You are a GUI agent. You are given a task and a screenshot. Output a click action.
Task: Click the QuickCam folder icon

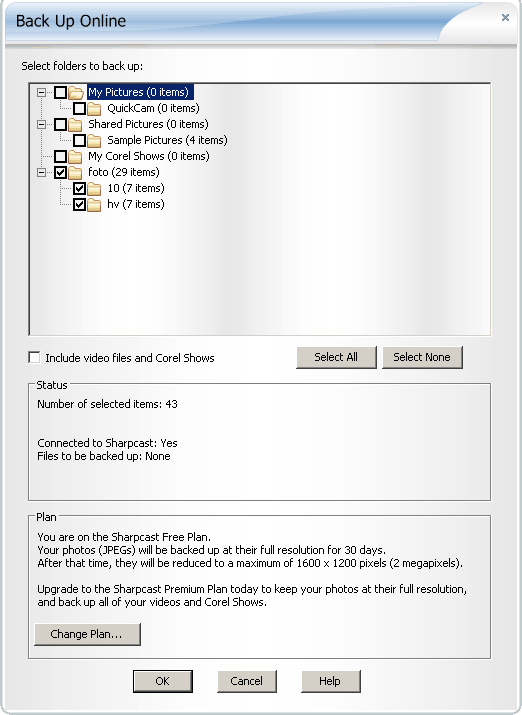pyautogui.click(x=94, y=109)
